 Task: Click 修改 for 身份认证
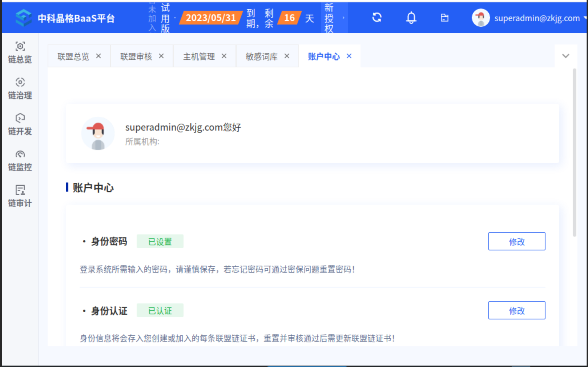[x=516, y=310]
